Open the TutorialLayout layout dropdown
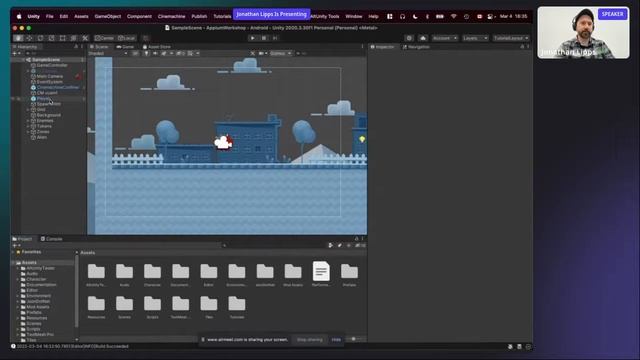The image size is (640, 360). pos(511,38)
